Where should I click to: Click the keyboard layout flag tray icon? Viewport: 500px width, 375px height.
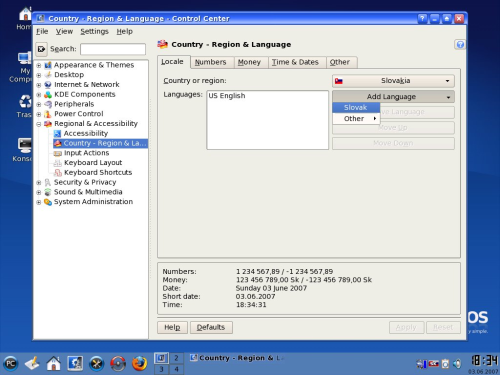click(434, 363)
